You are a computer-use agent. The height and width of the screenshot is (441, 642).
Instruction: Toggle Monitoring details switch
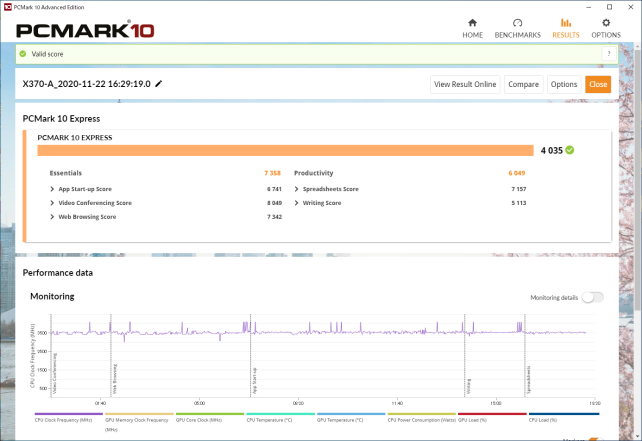592,298
